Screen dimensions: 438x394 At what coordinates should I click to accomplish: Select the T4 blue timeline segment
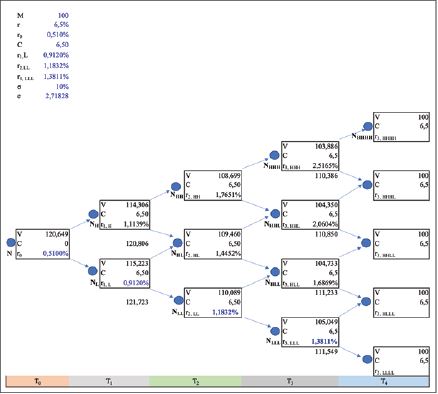click(384, 381)
